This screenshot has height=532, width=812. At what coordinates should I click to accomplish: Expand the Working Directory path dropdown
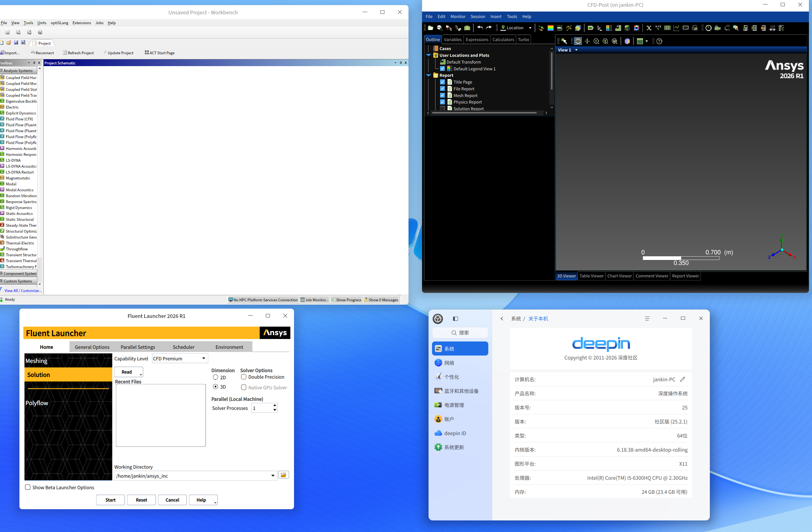[x=273, y=475]
